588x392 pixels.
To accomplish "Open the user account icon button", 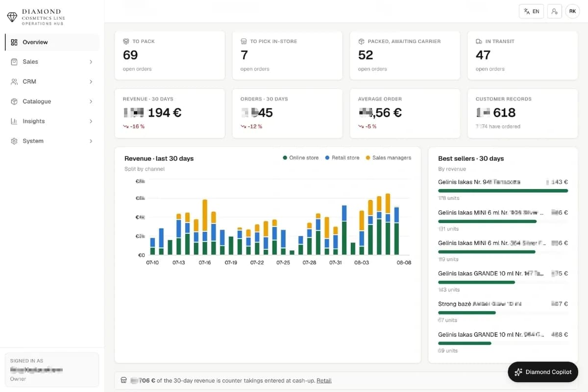I will 554,11.
